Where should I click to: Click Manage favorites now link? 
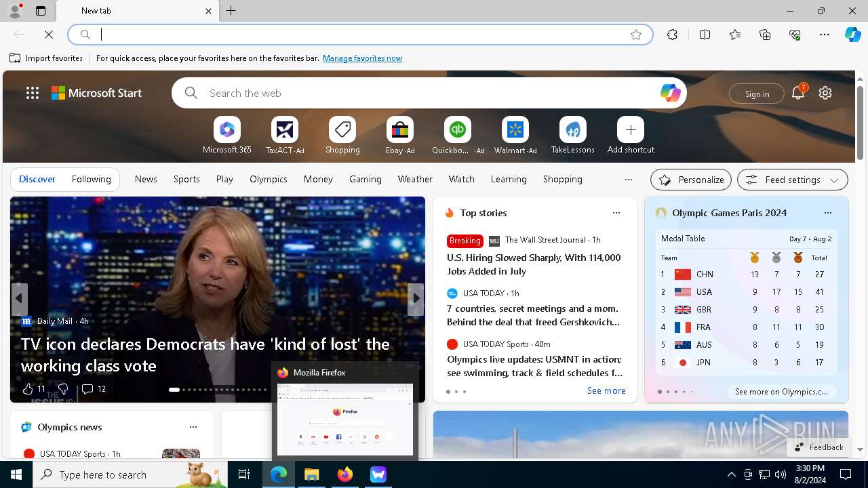click(362, 58)
